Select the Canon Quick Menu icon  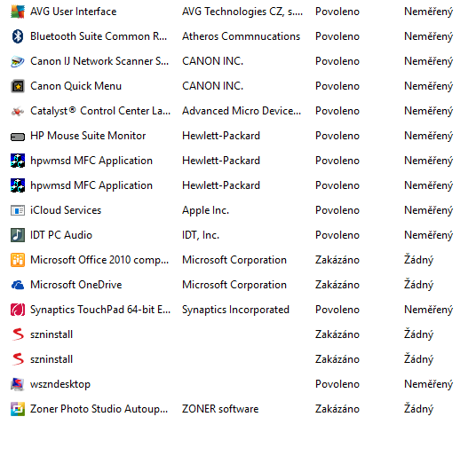18,86
